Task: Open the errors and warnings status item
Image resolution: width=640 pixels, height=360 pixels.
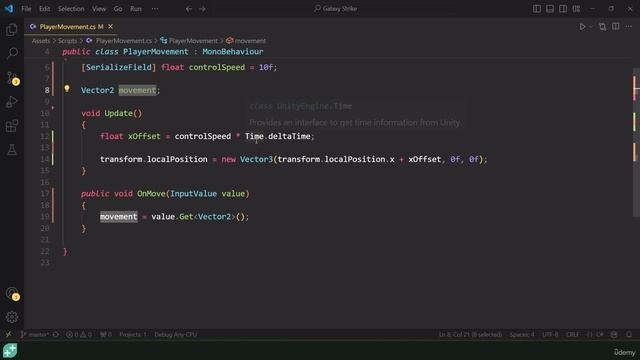Action: tap(79, 334)
